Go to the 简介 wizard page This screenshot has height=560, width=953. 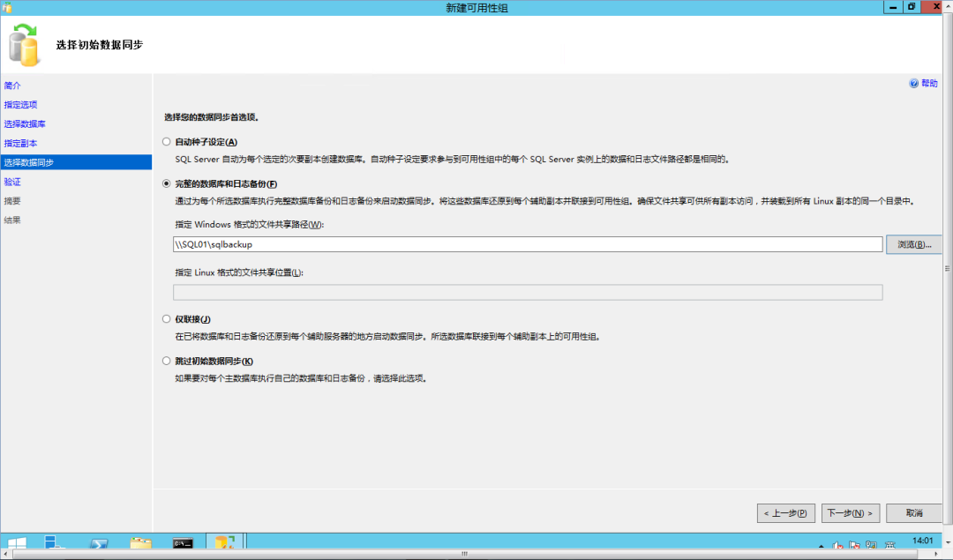click(x=12, y=86)
